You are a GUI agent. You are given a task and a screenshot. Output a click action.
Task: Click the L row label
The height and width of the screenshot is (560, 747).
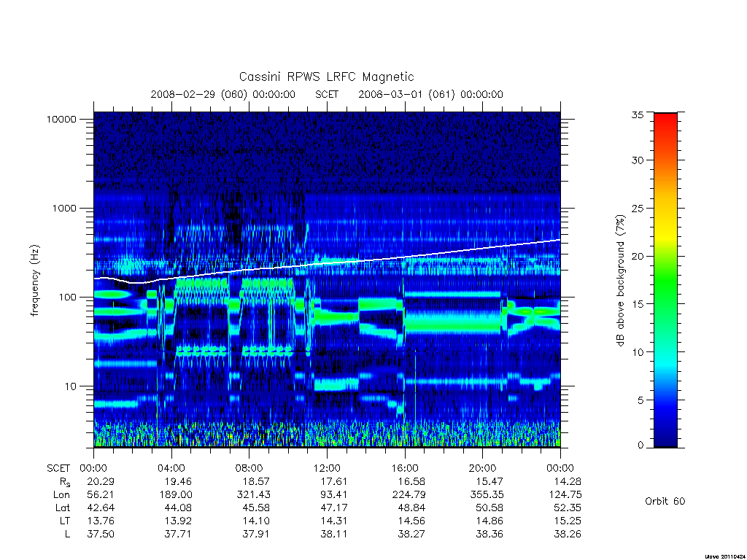[x=68, y=534]
